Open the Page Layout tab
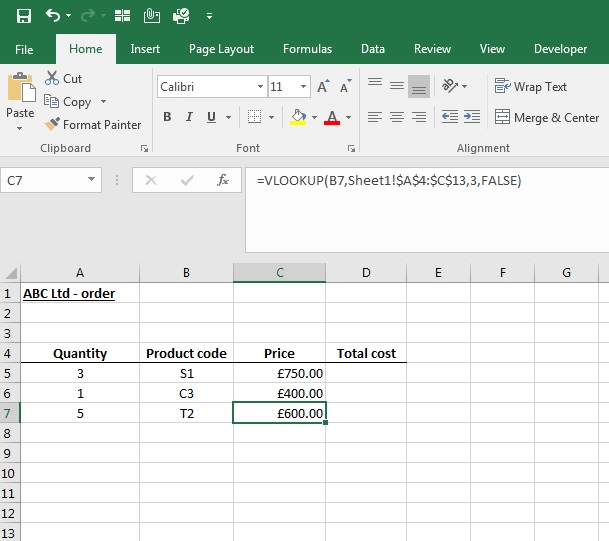This screenshot has width=609, height=541. click(221, 49)
